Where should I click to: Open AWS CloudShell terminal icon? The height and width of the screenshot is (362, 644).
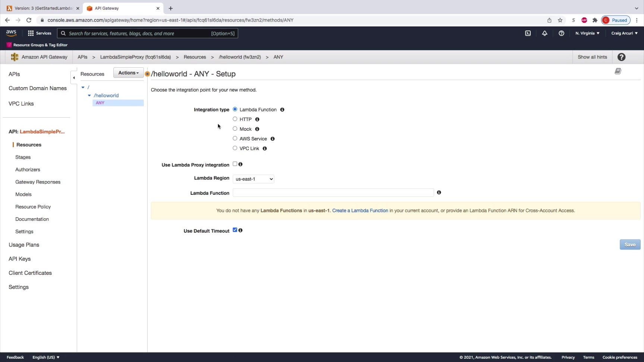tap(528, 33)
